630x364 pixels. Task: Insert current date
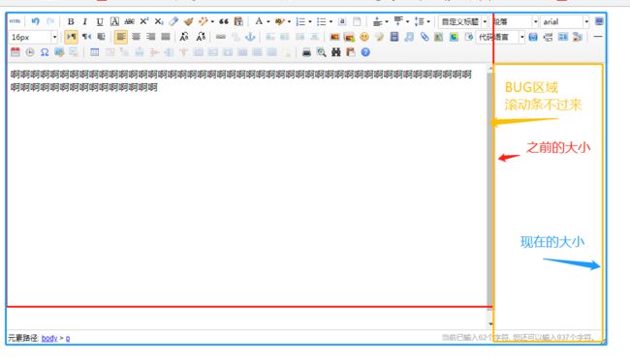pyautogui.click(x=16, y=52)
